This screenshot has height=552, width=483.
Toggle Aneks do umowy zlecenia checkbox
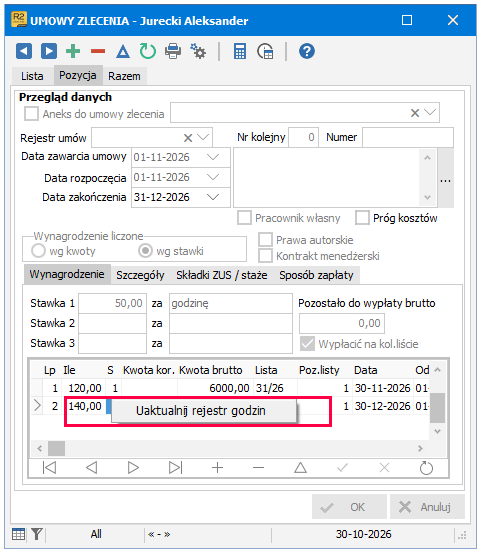click(x=31, y=114)
